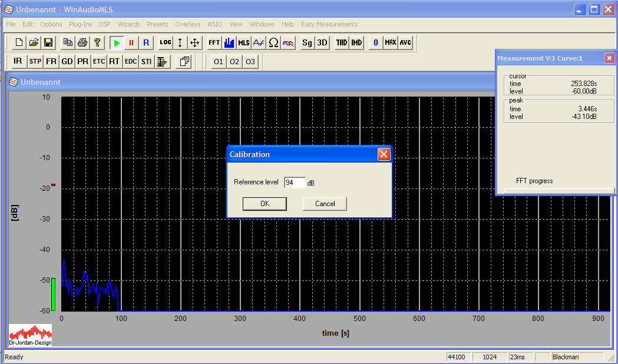Click the green input level meter bar

(x=53, y=294)
